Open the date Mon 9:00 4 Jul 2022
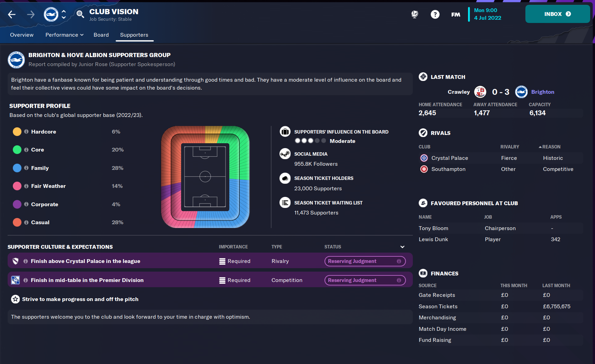Viewport: 595px width, 364px height. pos(487,14)
